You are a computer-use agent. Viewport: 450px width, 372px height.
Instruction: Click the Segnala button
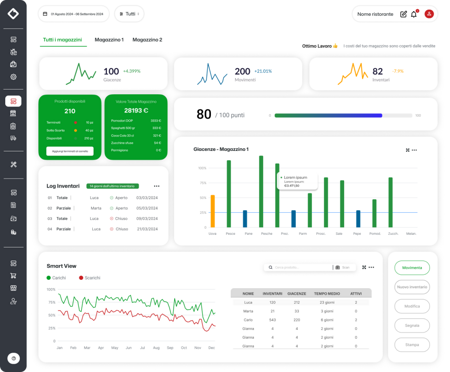coord(412,326)
